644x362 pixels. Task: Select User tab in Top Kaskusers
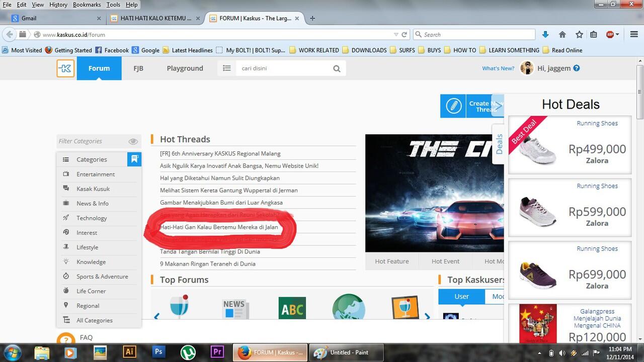462,297
